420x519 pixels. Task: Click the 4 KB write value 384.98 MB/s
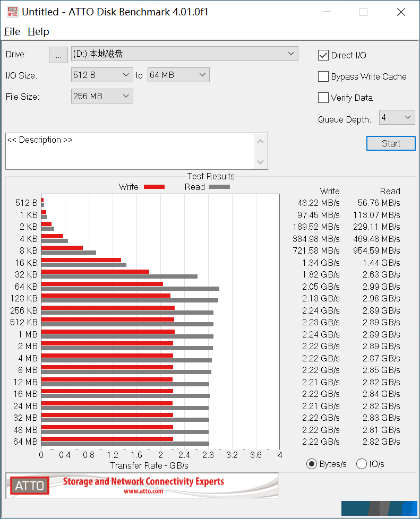316,239
